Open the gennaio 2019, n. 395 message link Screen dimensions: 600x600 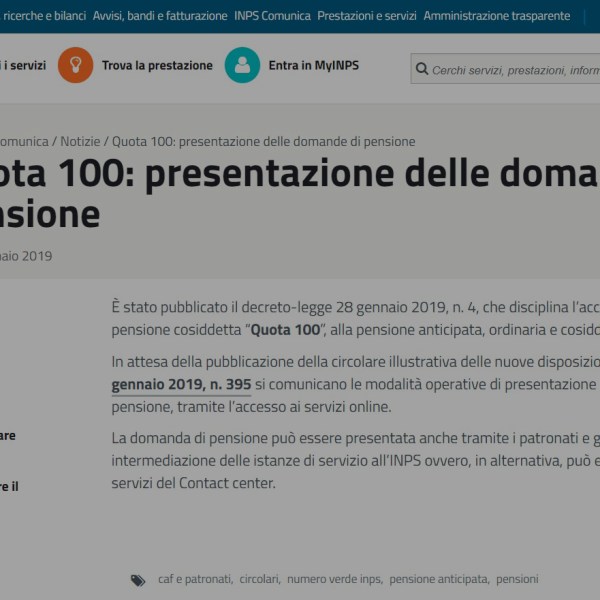(x=181, y=384)
